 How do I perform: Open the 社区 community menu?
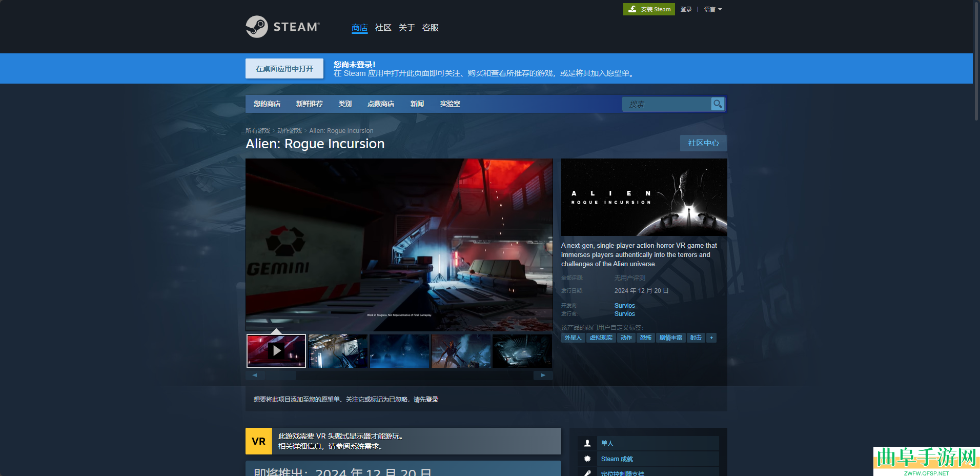tap(383, 28)
